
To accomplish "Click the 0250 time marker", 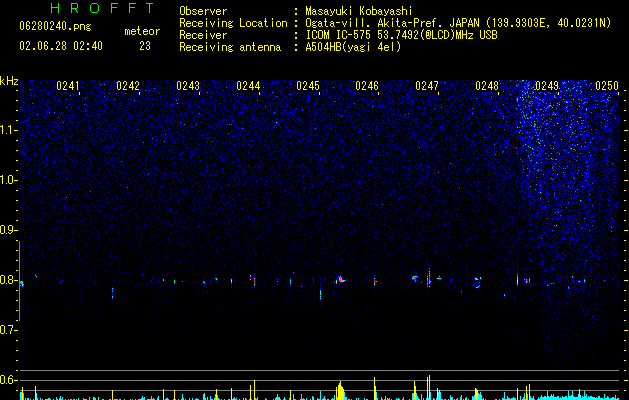I will tap(607, 86).
